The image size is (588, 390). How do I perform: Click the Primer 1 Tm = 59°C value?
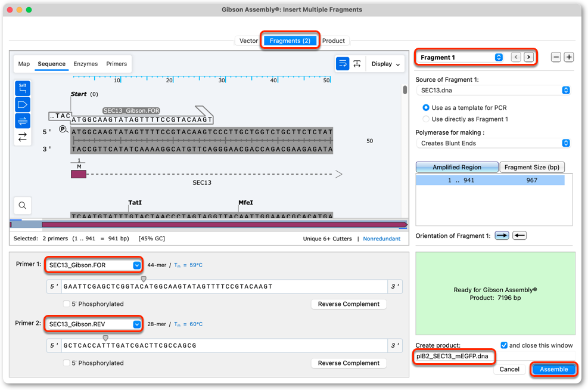coord(188,265)
